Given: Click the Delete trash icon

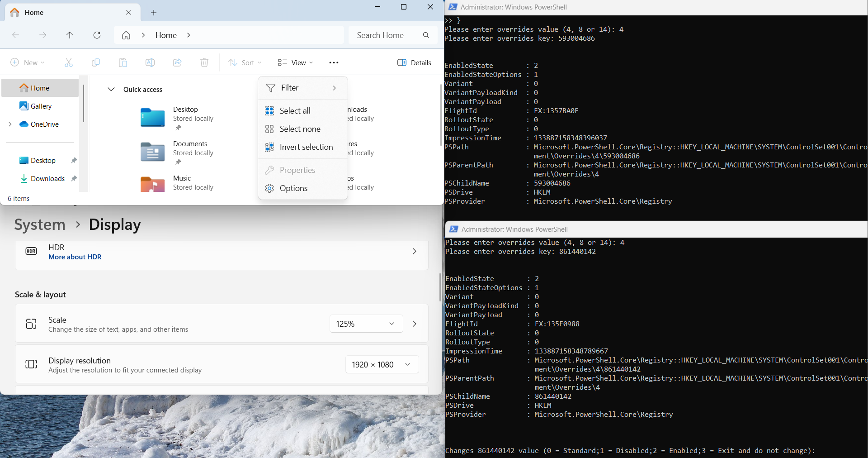Looking at the screenshot, I should [x=204, y=62].
